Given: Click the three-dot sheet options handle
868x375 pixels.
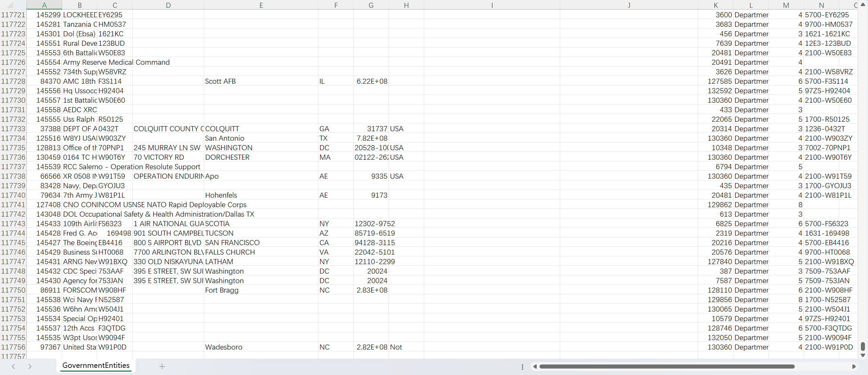Looking at the screenshot, I should pos(522,367).
